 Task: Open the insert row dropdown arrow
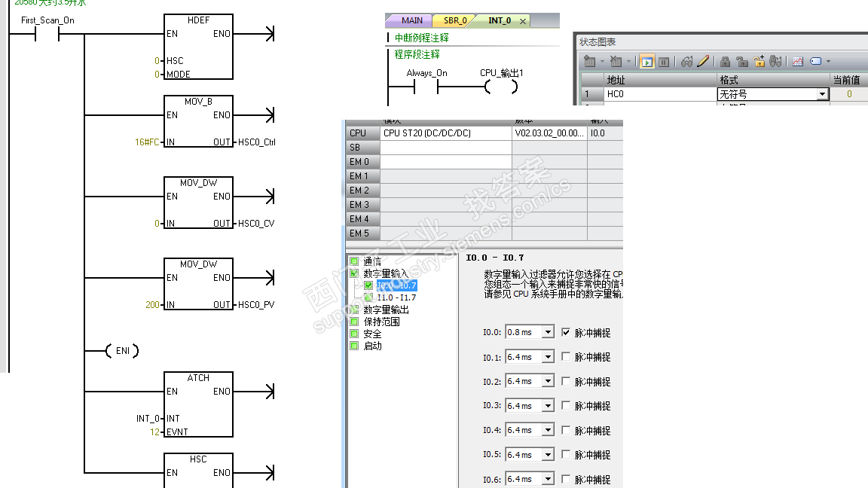[602, 62]
